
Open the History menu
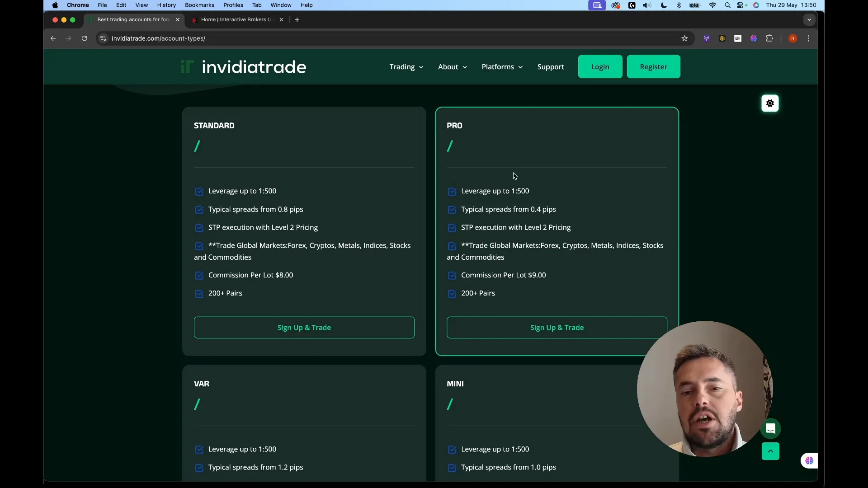[x=166, y=5]
